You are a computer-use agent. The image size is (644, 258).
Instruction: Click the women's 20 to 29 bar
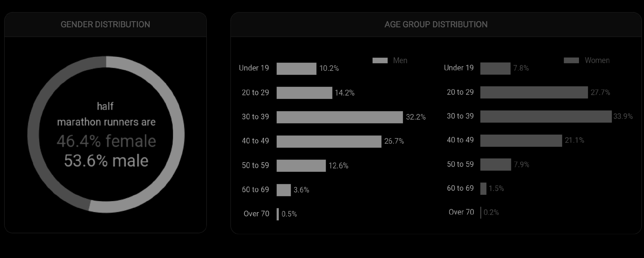tap(534, 92)
